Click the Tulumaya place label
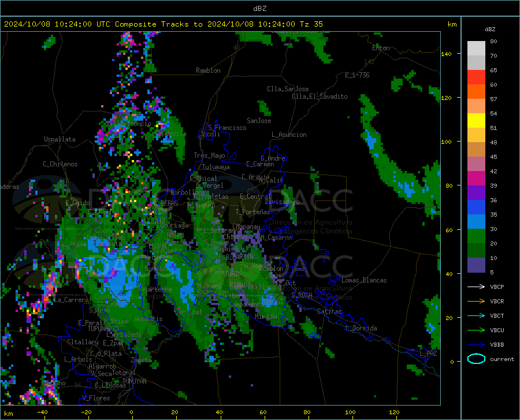520x420 pixels. pos(216,167)
